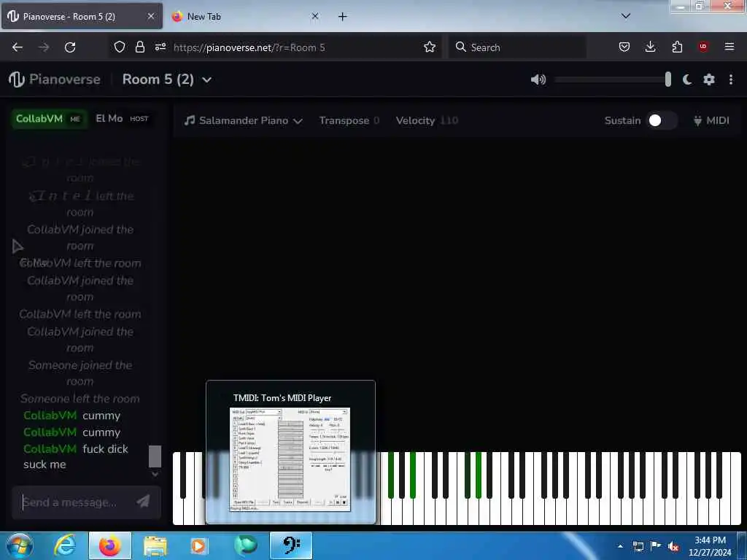Screen dimensions: 747x560
Task: Adjust the Pianoverse volume slider handle
Action: (668, 79)
